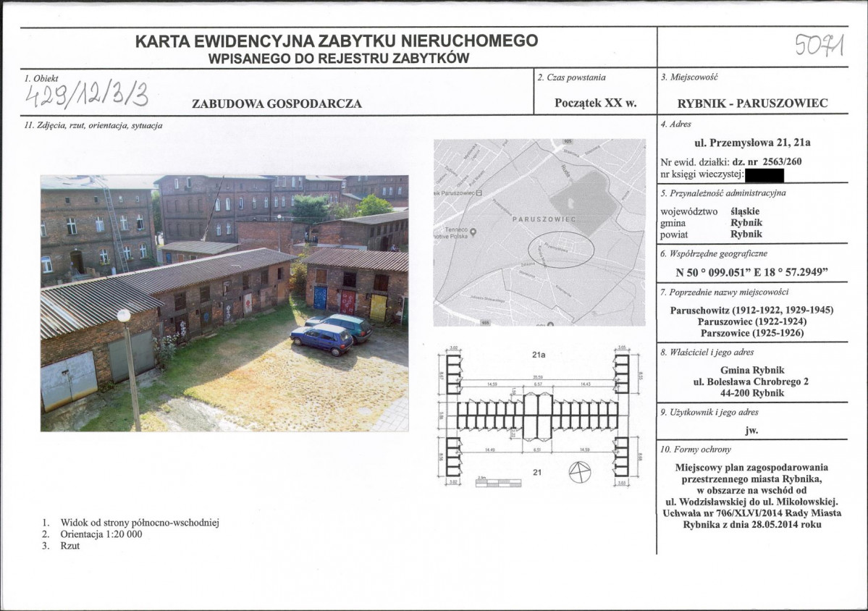Click the label 2. Czas powstania
The image size is (868, 611).
pyautogui.click(x=571, y=77)
